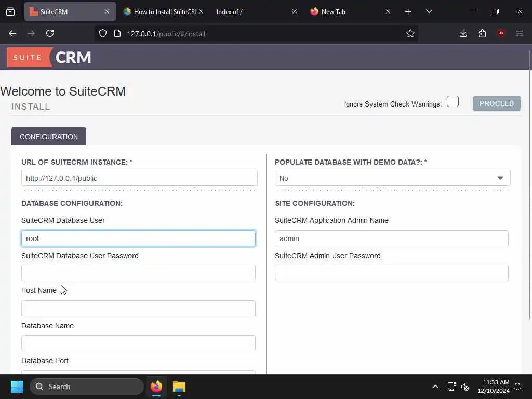This screenshot has width=532, height=399.
Task: Bookmark this page with the star icon
Action: pyautogui.click(x=410, y=33)
